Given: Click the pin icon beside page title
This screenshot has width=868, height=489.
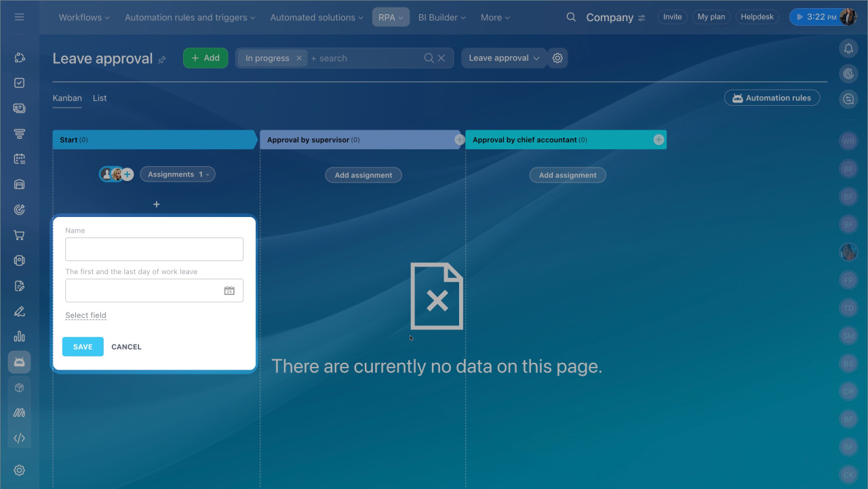Looking at the screenshot, I should point(162,60).
